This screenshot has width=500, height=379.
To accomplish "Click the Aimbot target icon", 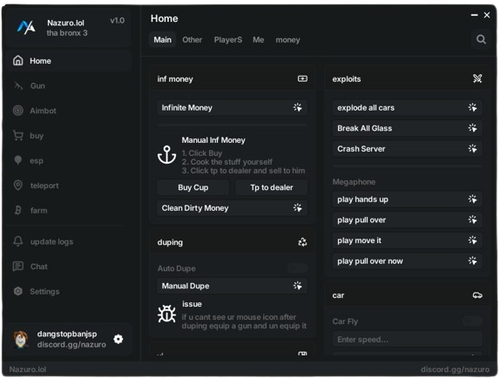I will click(x=18, y=110).
